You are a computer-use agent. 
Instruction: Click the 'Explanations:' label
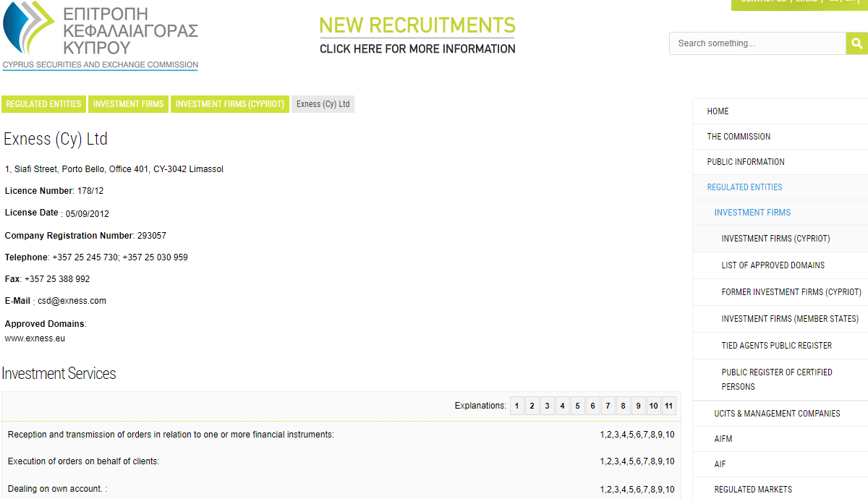480,406
